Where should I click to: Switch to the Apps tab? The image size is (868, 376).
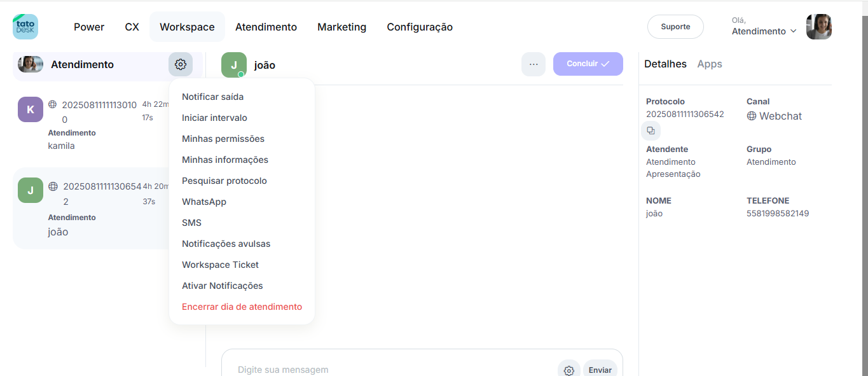click(710, 64)
